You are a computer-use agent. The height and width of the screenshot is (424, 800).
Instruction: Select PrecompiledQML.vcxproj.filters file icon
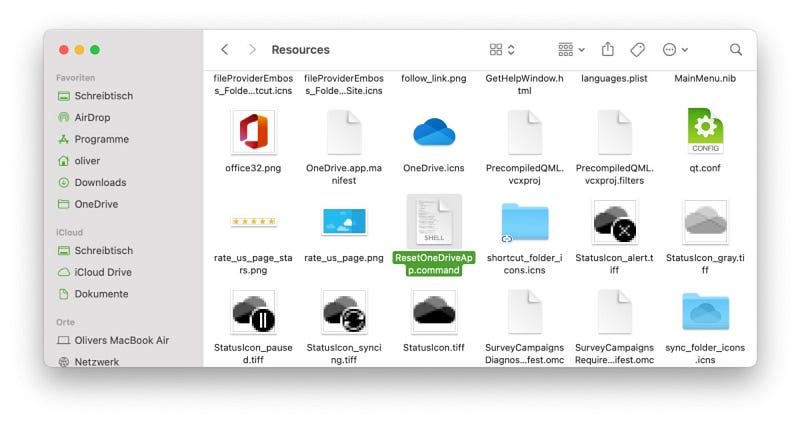[615, 132]
